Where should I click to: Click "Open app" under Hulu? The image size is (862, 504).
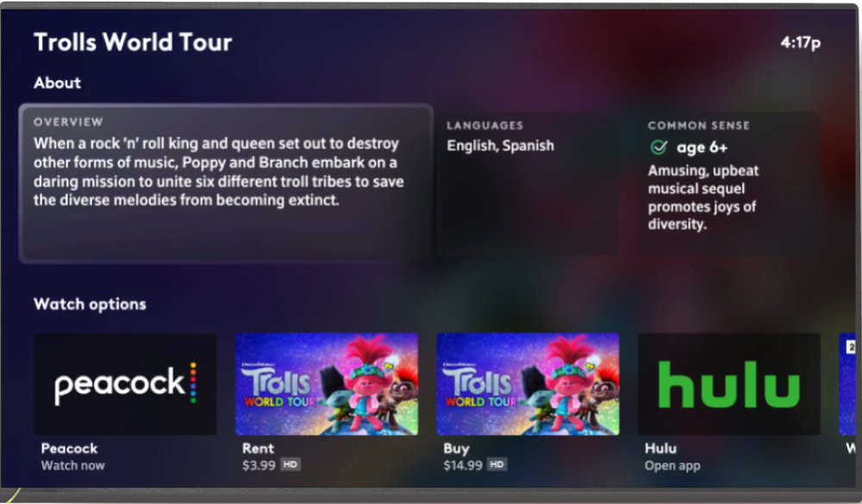click(x=672, y=466)
